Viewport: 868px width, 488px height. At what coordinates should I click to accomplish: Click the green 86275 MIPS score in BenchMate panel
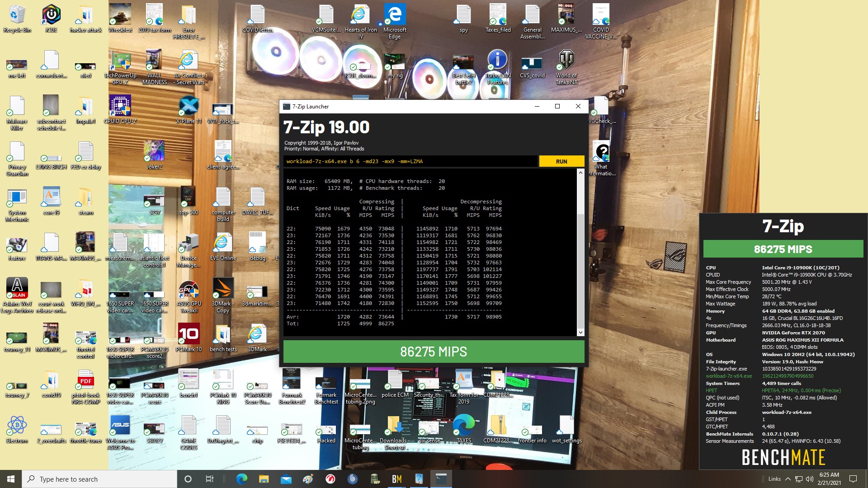click(x=783, y=249)
